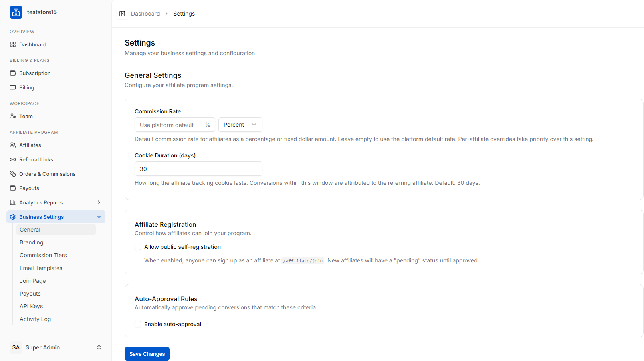Open the Percent commission type dropdown
644x361 pixels.
pos(240,125)
